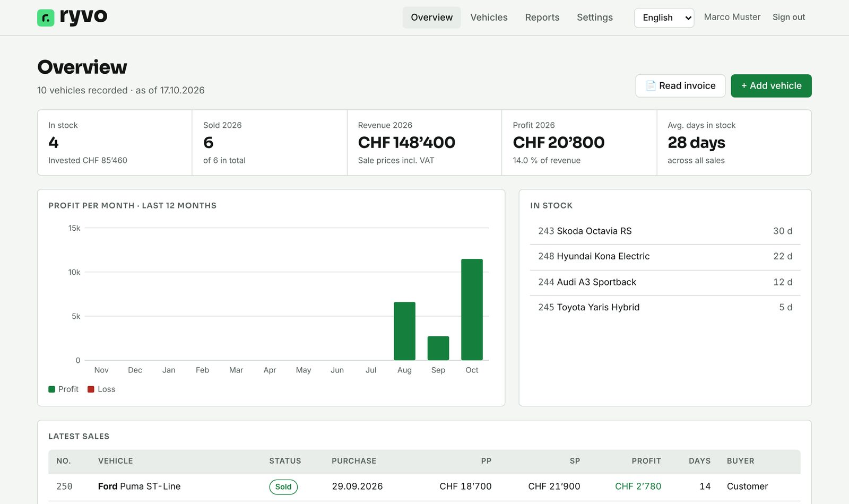Toggle the red Loss legend swatch
Screen dimensions: 849x504
coord(91,389)
